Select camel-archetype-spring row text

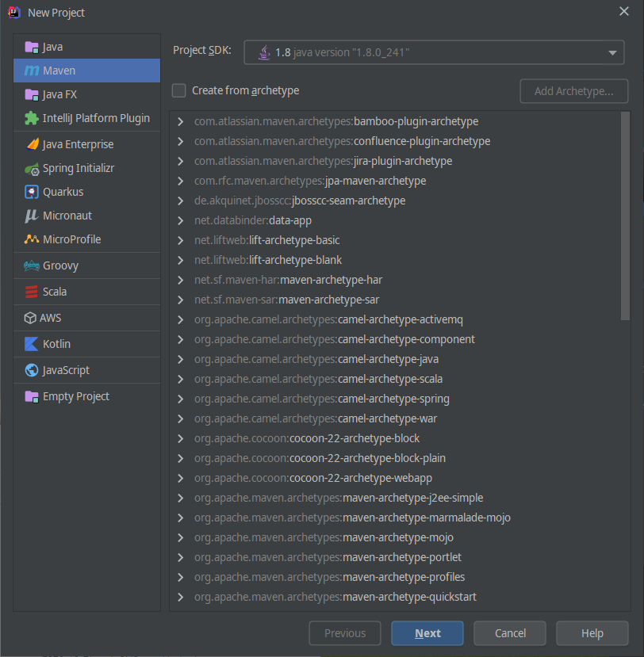(321, 399)
